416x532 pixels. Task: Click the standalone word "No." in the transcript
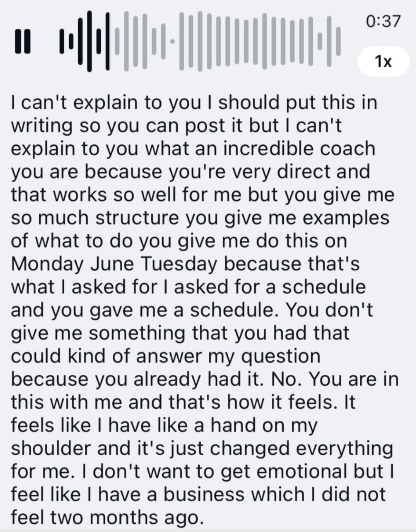[x=286, y=379]
